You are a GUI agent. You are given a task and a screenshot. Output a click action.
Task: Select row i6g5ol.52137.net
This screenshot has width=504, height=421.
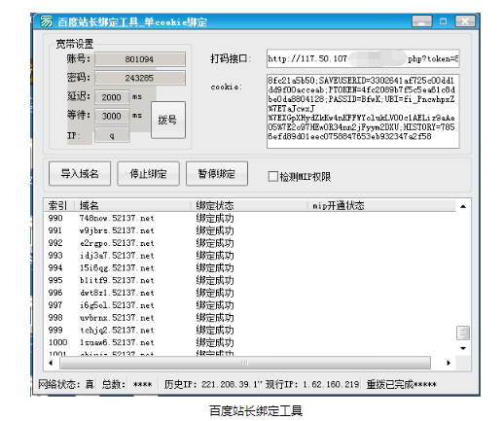(250, 305)
